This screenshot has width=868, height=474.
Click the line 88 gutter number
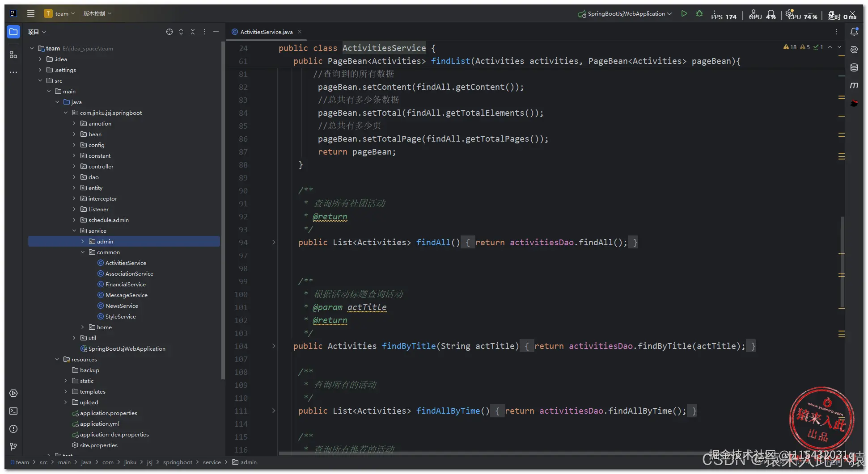pyautogui.click(x=243, y=165)
